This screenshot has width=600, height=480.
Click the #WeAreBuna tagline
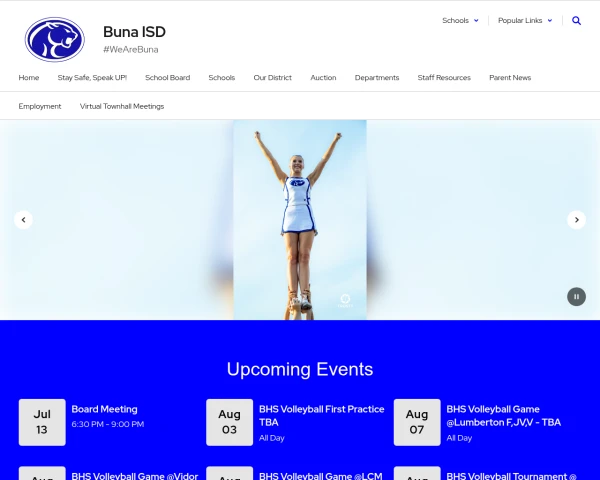(x=130, y=50)
